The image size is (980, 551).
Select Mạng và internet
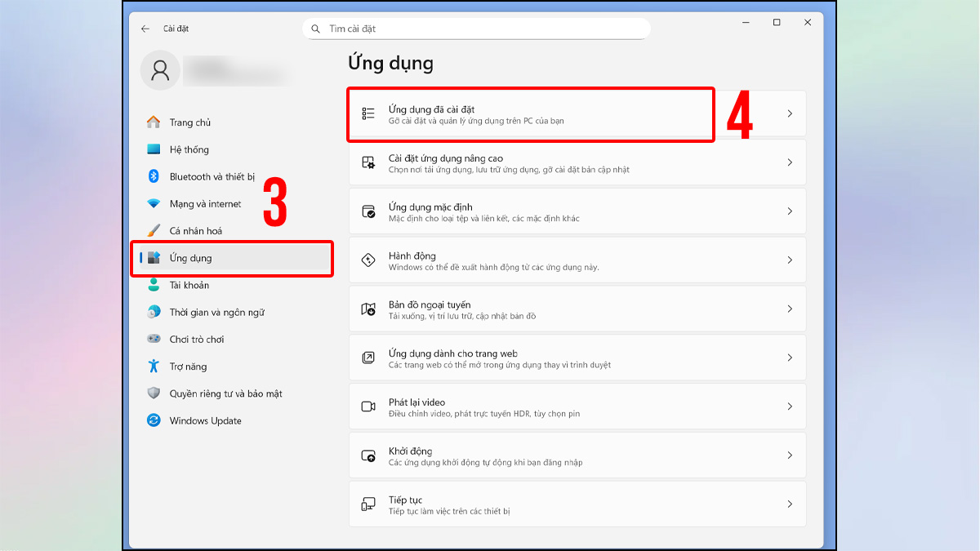pos(234,204)
